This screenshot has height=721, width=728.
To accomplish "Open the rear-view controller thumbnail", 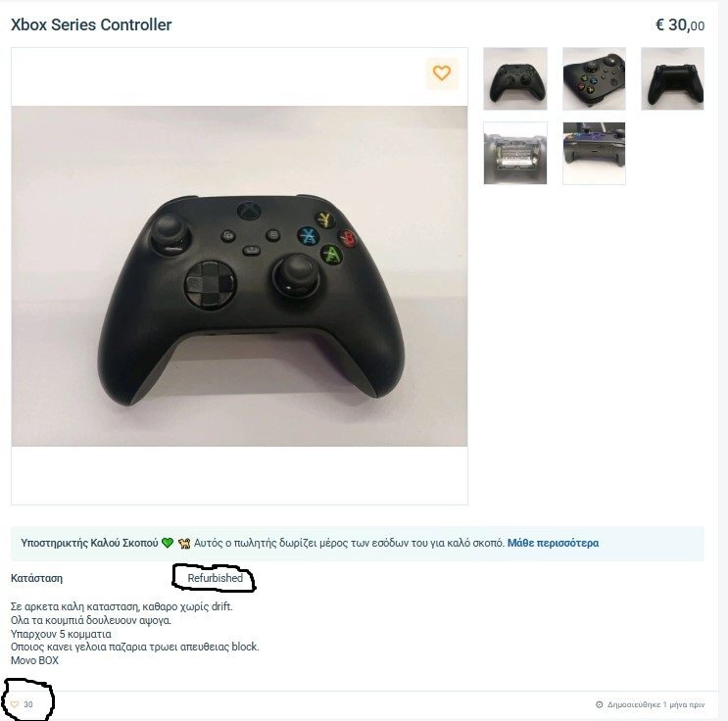I will point(672,78).
